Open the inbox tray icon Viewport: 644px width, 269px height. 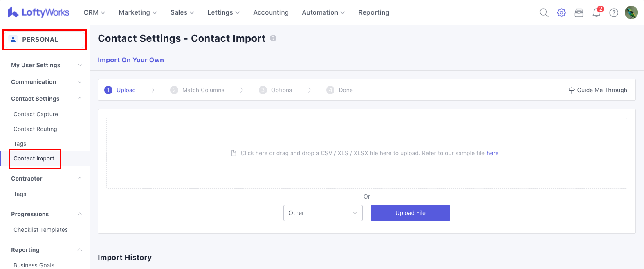[x=579, y=12]
